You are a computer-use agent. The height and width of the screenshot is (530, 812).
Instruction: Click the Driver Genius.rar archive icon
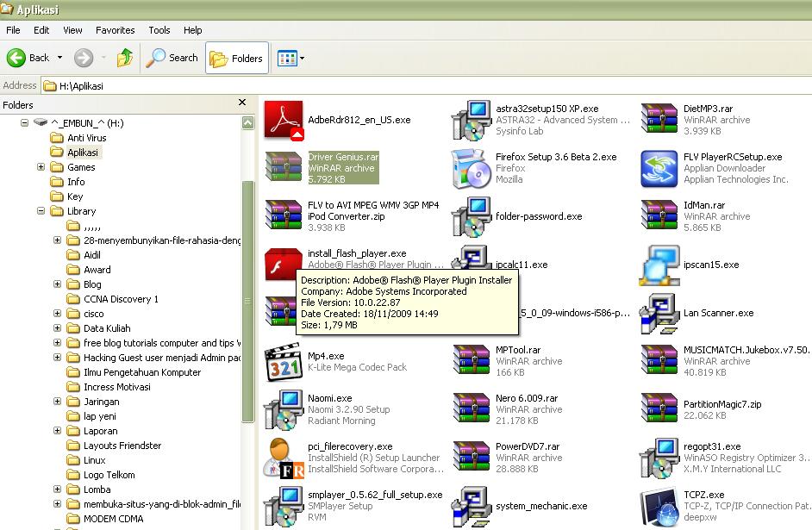[284, 168]
